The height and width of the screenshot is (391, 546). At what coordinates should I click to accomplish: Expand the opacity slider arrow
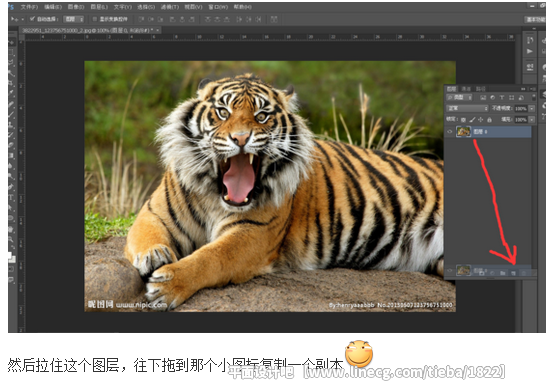point(532,109)
